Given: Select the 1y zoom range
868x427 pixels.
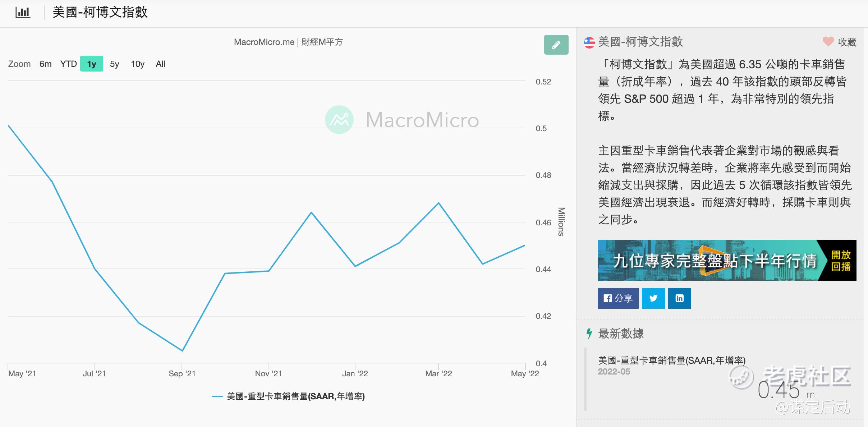Looking at the screenshot, I should [92, 64].
